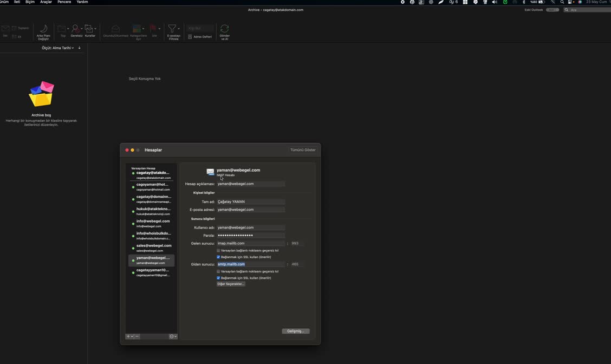Uncheck SSL for Gelen sunucu connection
Image resolution: width=611 pixels, height=364 pixels.
219,257
